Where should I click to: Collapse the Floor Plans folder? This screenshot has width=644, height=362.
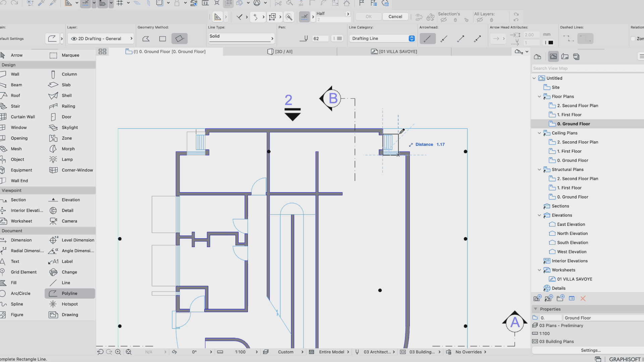539,97
